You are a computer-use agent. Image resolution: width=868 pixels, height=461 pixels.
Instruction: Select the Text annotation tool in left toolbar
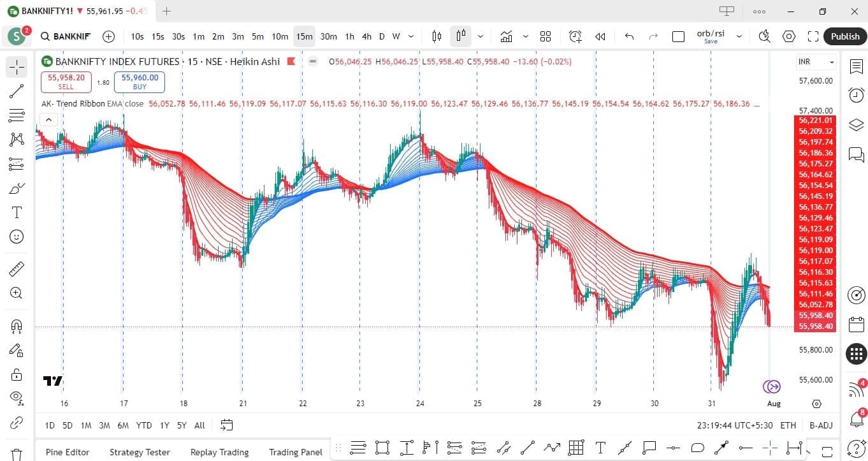click(x=17, y=212)
